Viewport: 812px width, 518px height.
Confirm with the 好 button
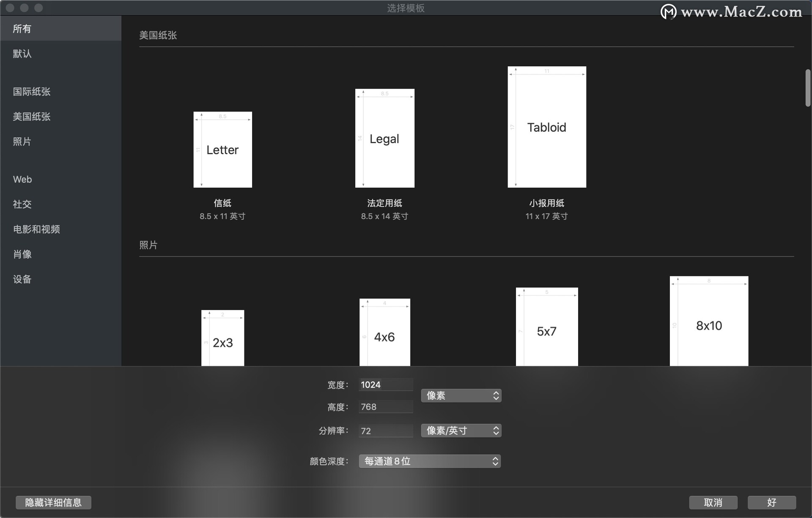coord(771,502)
